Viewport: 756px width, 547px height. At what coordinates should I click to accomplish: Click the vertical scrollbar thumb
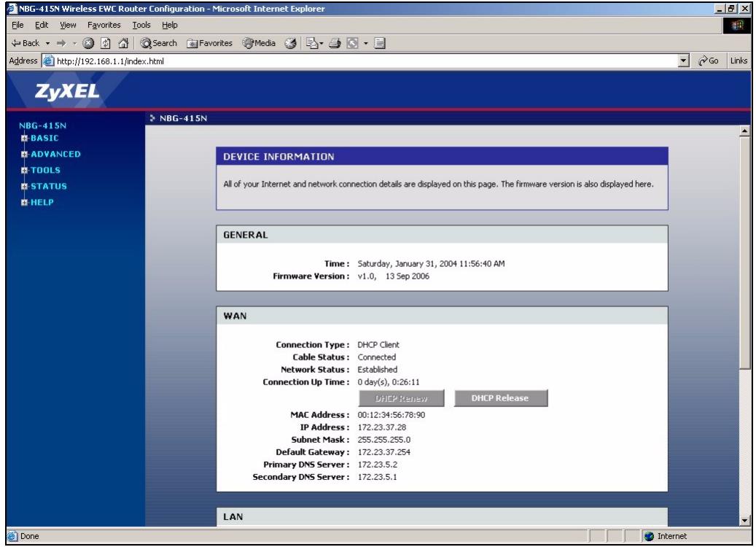744,253
